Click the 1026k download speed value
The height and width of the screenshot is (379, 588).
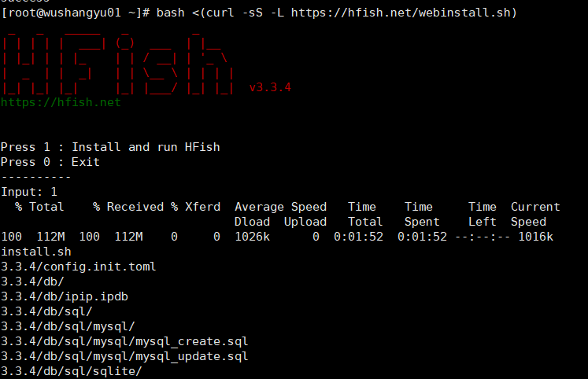[x=252, y=237]
